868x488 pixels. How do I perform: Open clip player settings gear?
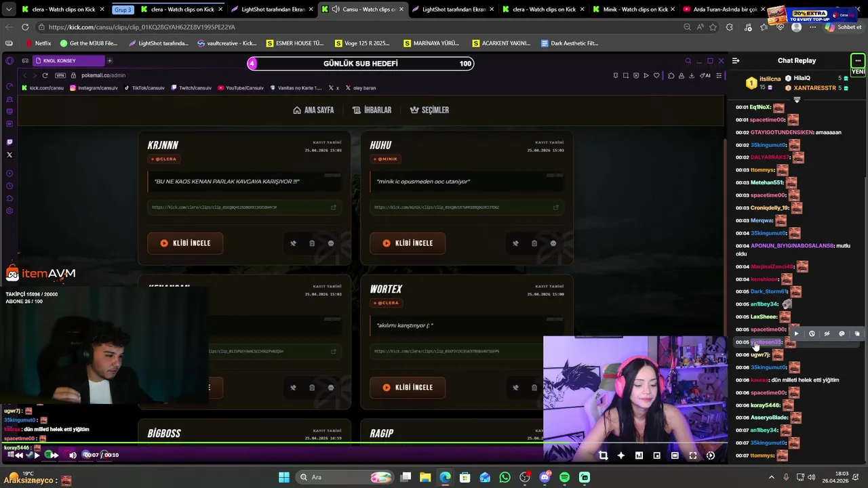[711, 455]
